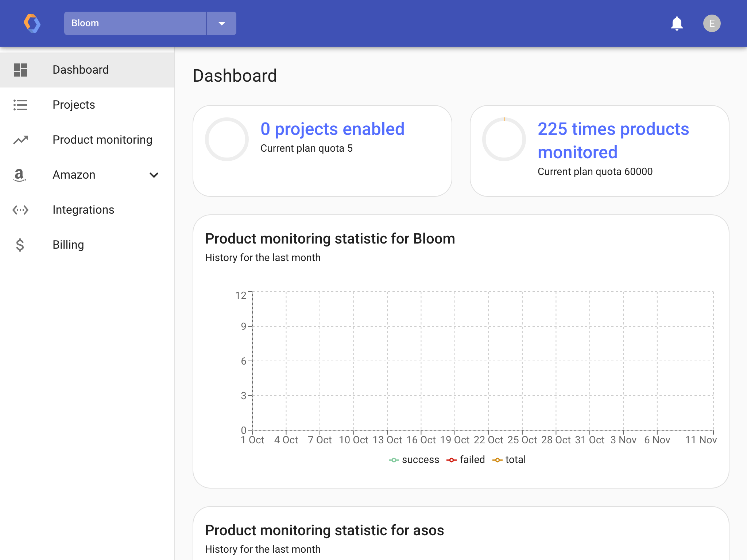The image size is (747, 560).
Task: Click the app logo in header
Action: pyautogui.click(x=32, y=23)
